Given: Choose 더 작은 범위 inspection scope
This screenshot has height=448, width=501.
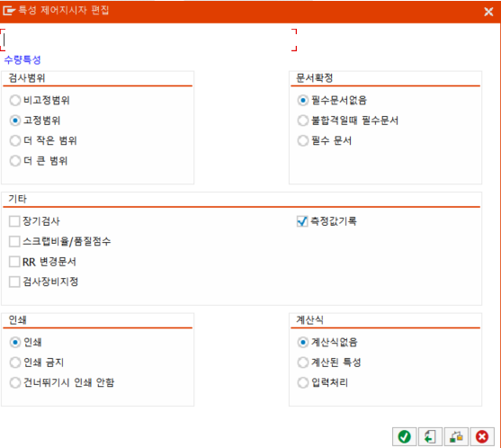Looking at the screenshot, I should coord(15,140).
